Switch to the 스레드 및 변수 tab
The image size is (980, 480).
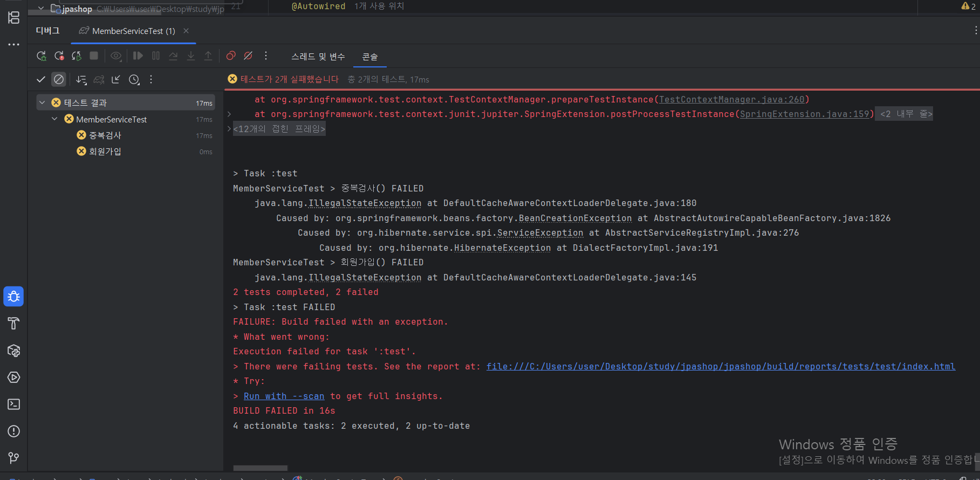[318, 57]
